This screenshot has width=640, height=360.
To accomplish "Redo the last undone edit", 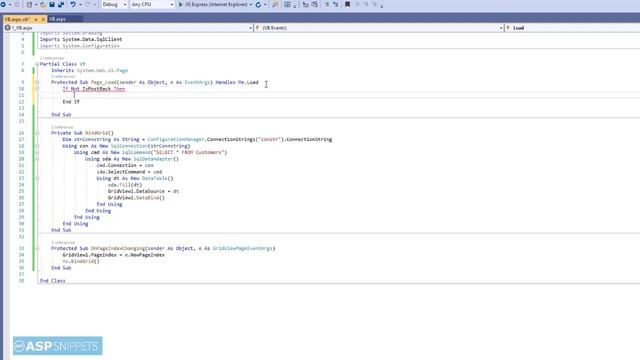I will 87,4.
